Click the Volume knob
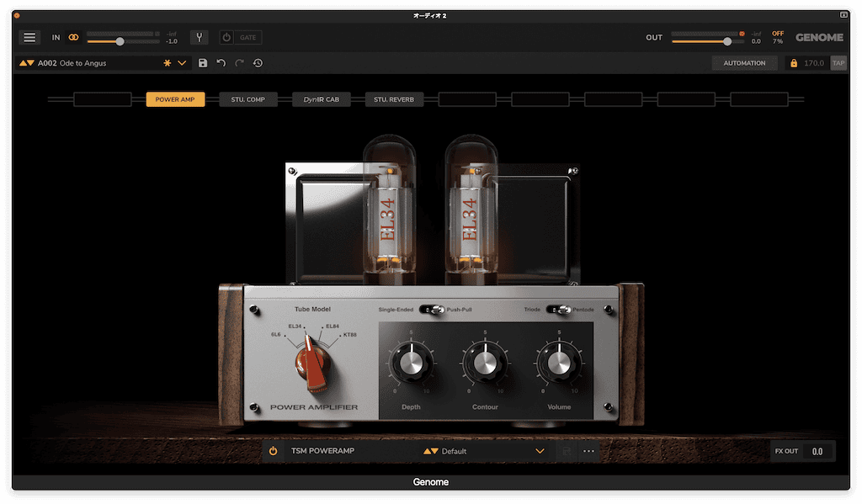This screenshot has height=504, width=862. (x=559, y=363)
